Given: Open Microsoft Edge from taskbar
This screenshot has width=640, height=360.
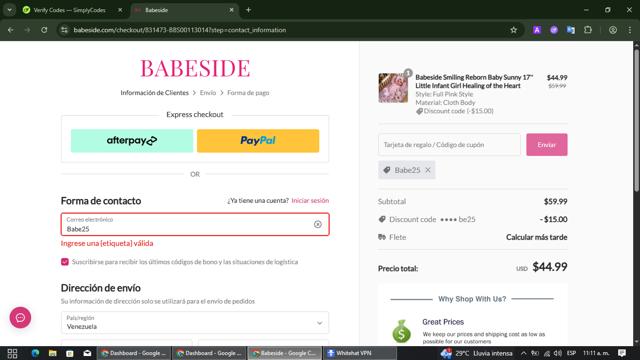Looking at the screenshot, I should pyautogui.click(x=35, y=353).
